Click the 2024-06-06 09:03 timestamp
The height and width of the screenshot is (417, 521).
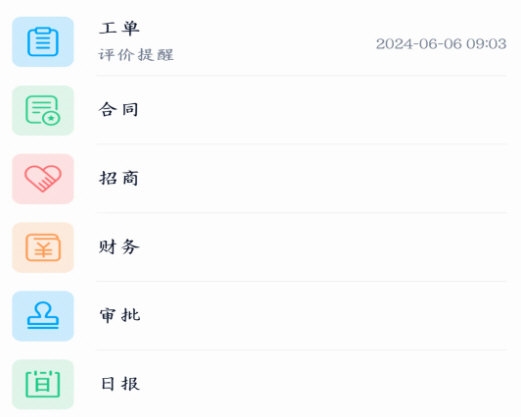441,44
